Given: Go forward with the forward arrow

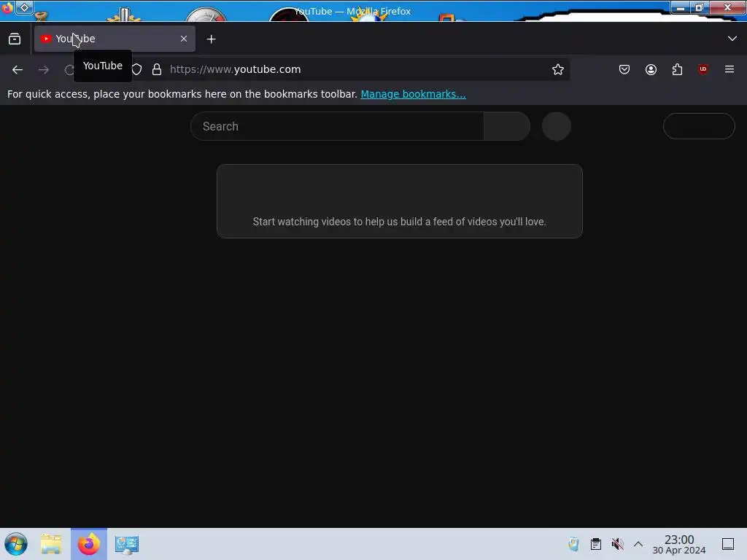Looking at the screenshot, I should click(44, 70).
